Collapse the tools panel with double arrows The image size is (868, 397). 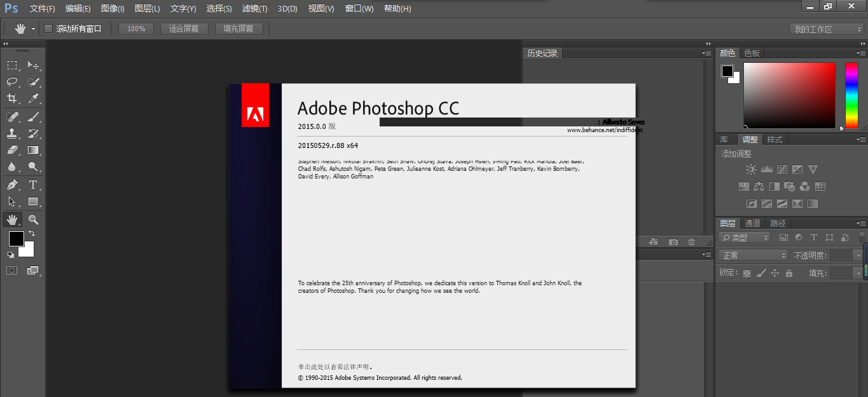6,44
